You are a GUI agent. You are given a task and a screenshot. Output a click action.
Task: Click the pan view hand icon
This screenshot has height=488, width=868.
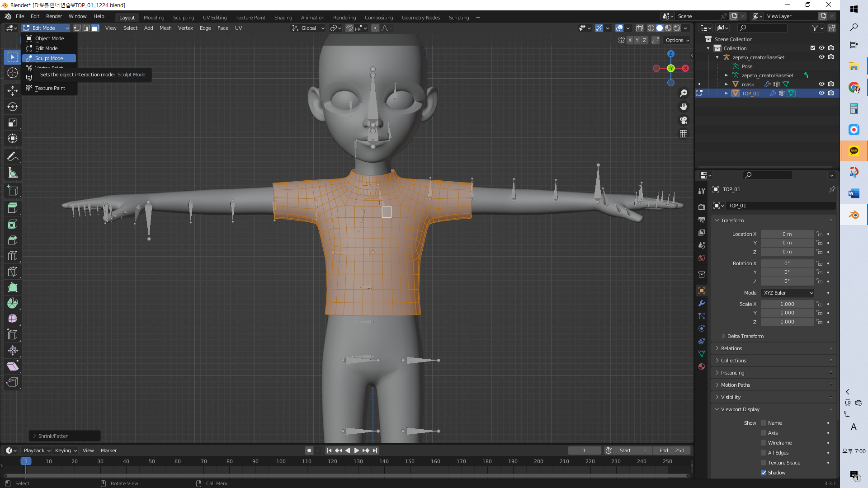pos(684,107)
